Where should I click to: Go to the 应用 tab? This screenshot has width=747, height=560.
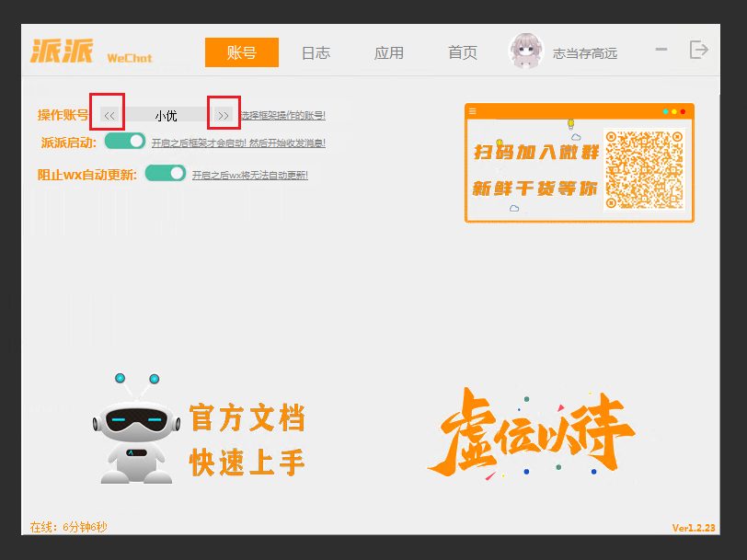coord(389,52)
